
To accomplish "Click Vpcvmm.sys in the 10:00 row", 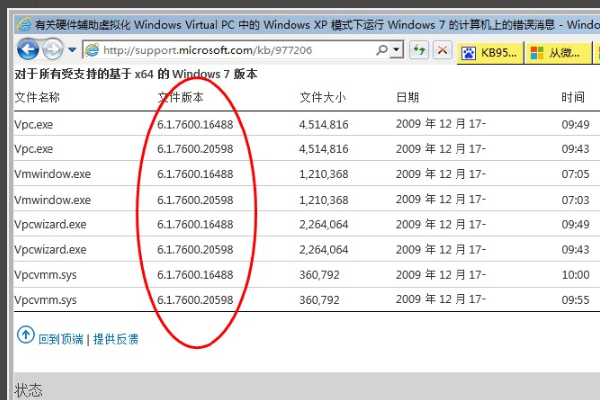I will pos(45,275).
